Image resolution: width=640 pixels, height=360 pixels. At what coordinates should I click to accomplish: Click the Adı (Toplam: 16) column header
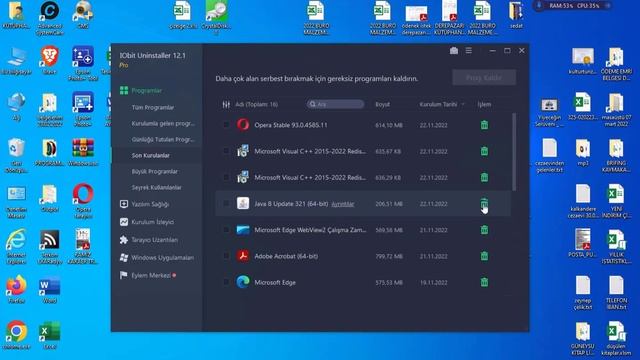point(256,104)
